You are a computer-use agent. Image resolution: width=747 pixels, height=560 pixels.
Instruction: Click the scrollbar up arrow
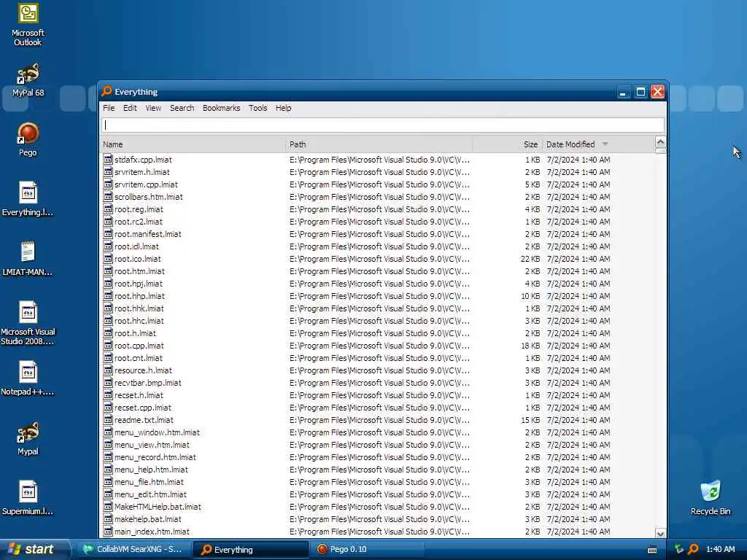pos(660,142)
